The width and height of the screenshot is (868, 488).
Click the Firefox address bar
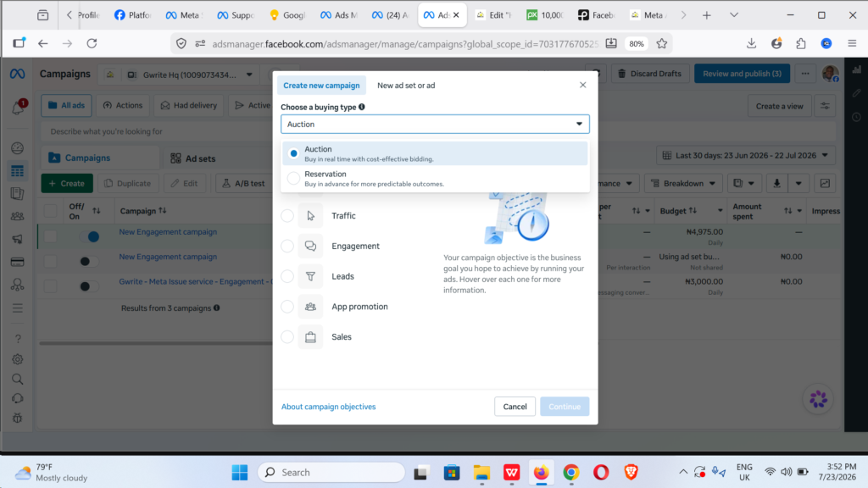point(404,44)
